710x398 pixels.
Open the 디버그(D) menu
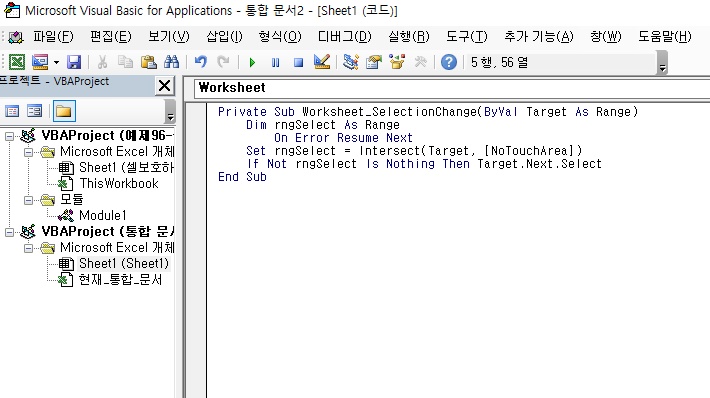345,36
